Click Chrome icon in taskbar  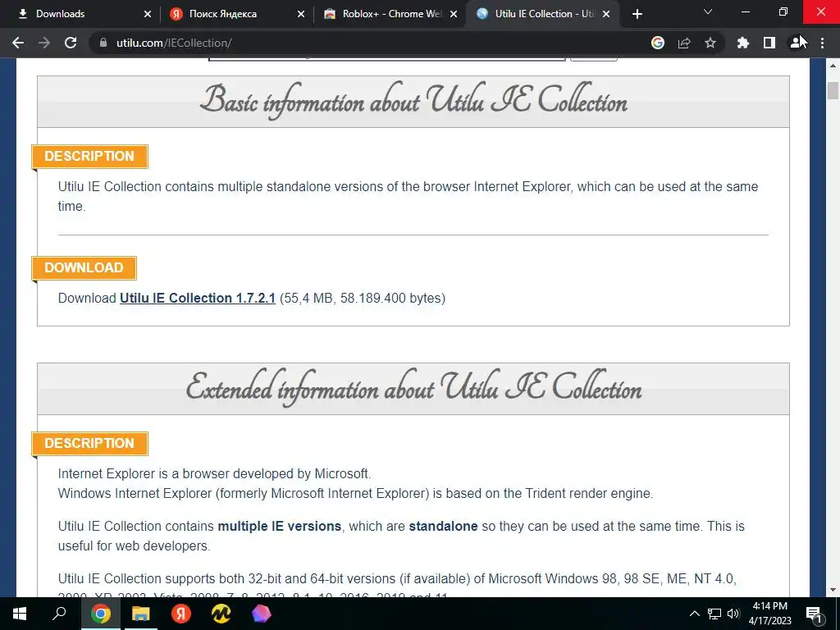click(x=100, y=614)
